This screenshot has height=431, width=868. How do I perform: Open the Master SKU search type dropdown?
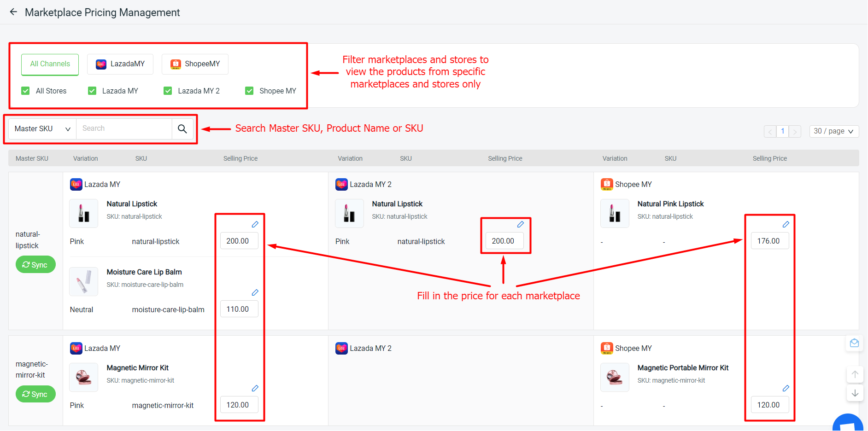(41, 128)
